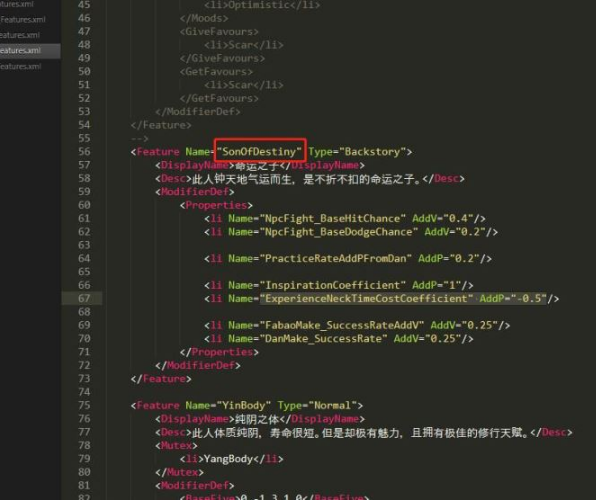Viewport: 596px width, 500px height.
Task: Click line number 56 in the gutter
Action: (x=84, y=151)
